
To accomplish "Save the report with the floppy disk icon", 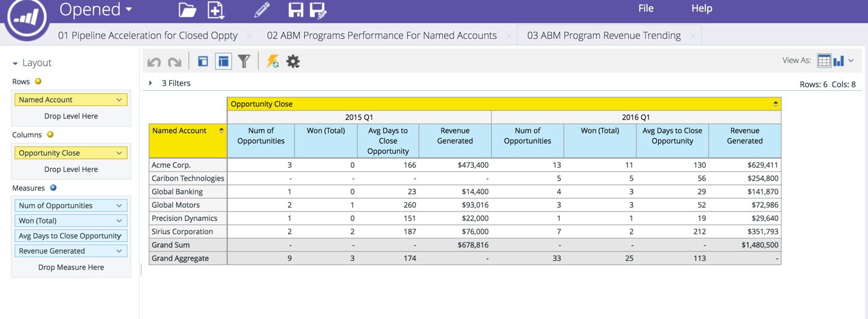I will tap(295, 10).
